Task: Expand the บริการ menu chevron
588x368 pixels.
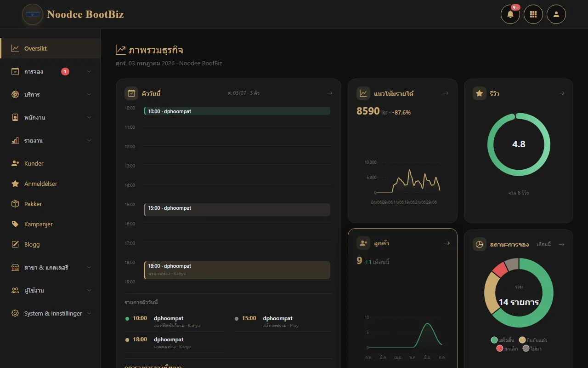Action: click(89, 94)
